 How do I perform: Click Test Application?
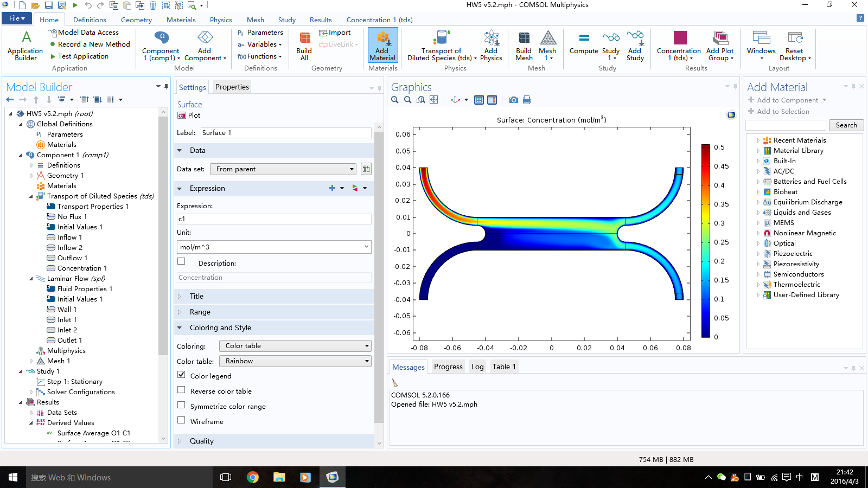[79, 56]
